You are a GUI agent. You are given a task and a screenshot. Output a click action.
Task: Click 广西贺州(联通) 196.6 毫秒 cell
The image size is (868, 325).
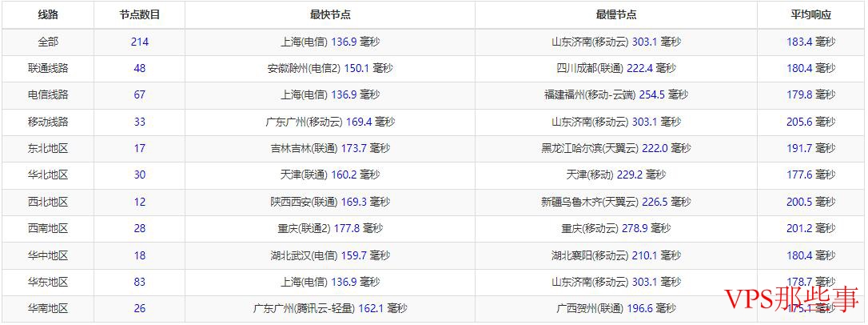tap(616, 308)
